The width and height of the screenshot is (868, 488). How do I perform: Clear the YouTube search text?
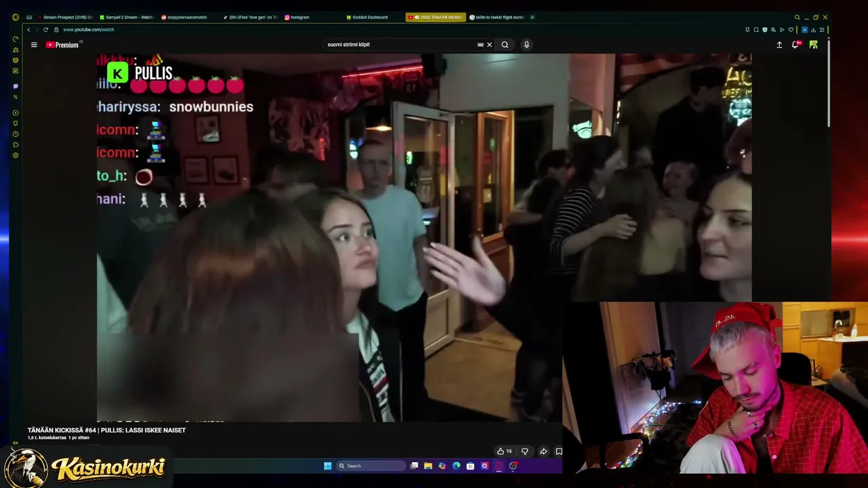(490, 45)
